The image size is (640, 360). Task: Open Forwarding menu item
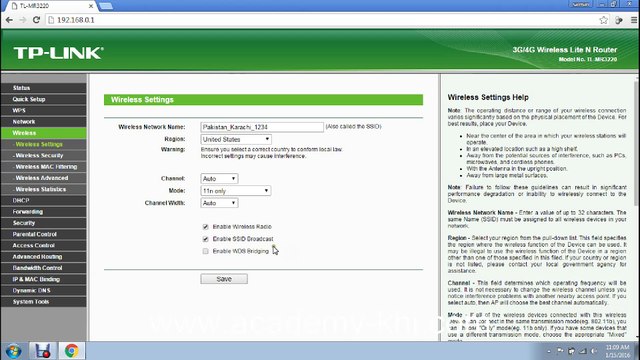coord(44,212)
